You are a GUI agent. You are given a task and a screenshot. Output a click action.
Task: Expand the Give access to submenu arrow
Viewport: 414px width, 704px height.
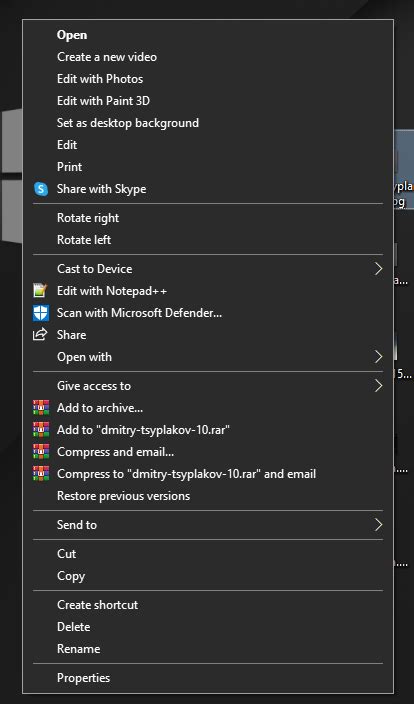[x=378, y=386]
